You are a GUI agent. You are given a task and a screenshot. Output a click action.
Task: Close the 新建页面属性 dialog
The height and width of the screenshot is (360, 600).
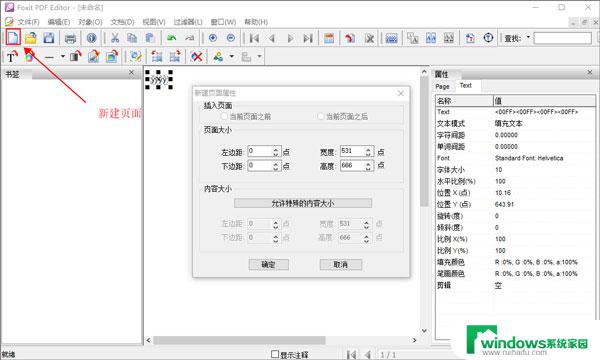[401, 93]
